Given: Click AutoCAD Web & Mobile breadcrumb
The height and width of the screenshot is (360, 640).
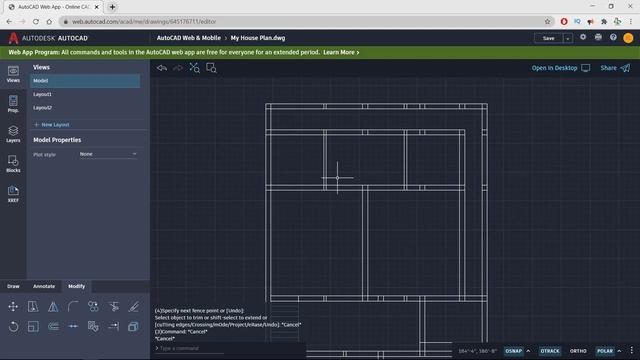Looking at the screenshot, I should point(189,38).
